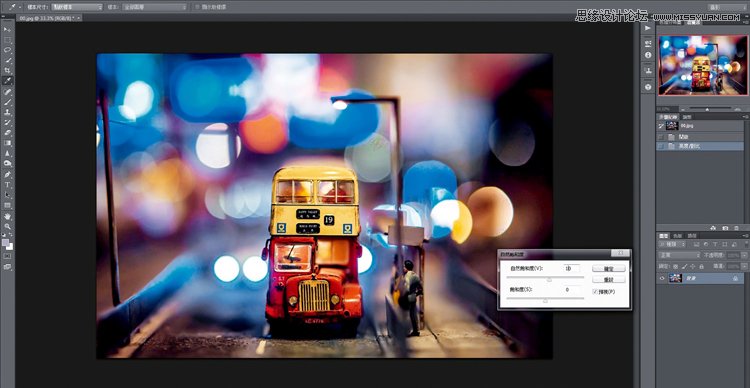750x388 pixels.
Task: Select the Clone Stamp tool
Action: [8, 112]
